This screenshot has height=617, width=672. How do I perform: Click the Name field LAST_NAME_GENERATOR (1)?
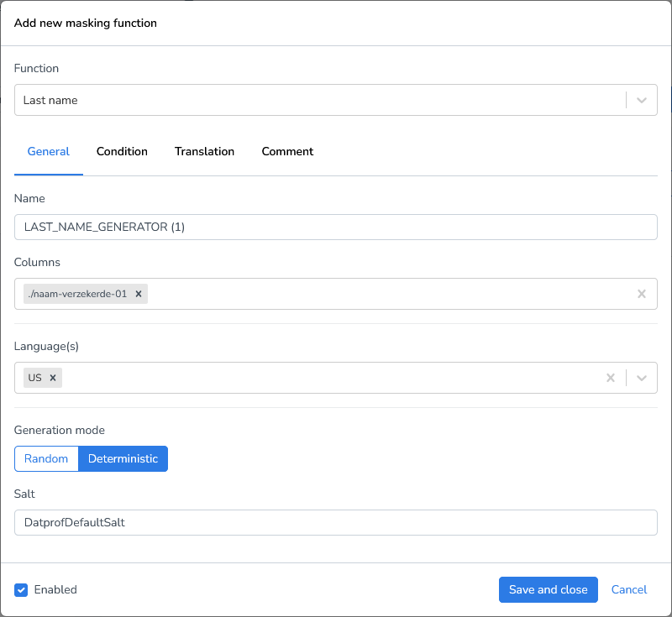(336, 227)
